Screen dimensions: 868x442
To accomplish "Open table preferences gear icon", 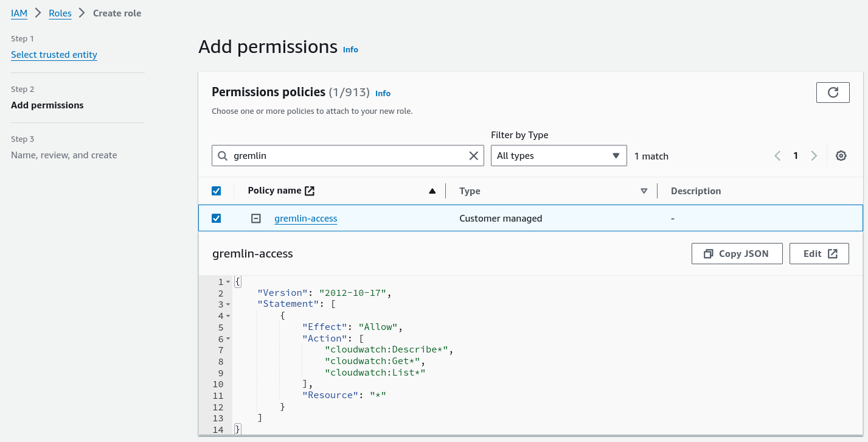I will (841, 156).
